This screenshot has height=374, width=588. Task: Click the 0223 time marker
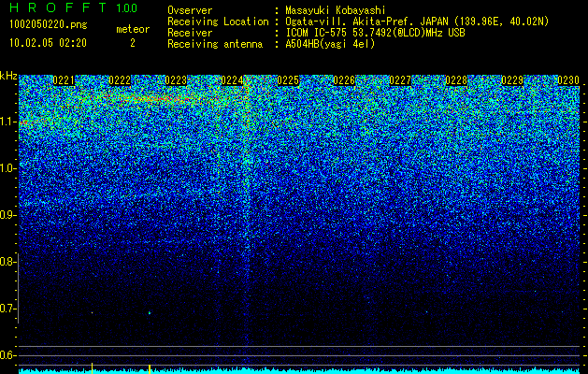click(x=176, y=80)
